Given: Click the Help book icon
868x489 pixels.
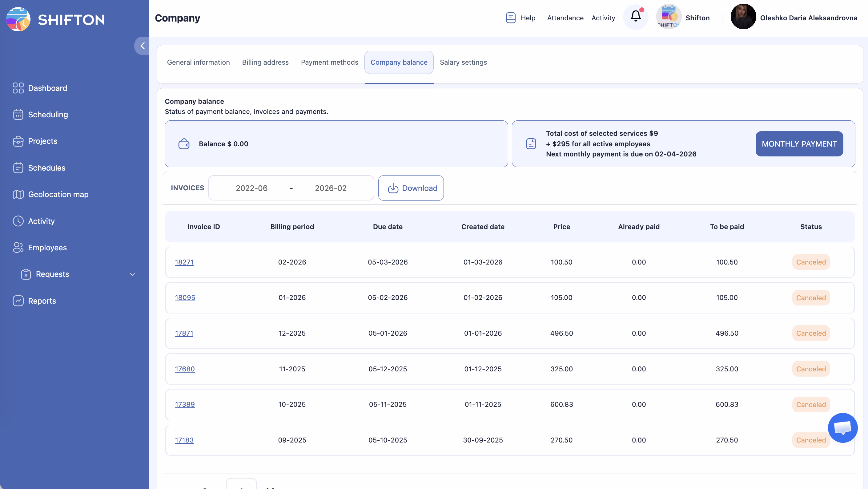Looking at the screenshot, I should tap(511, 18).
